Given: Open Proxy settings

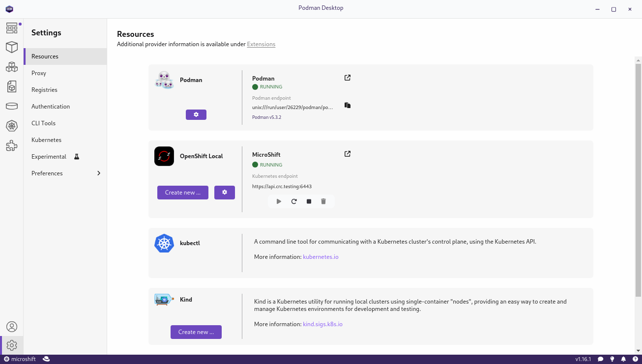Looking at the screenshot, I should tap(65, 73).
